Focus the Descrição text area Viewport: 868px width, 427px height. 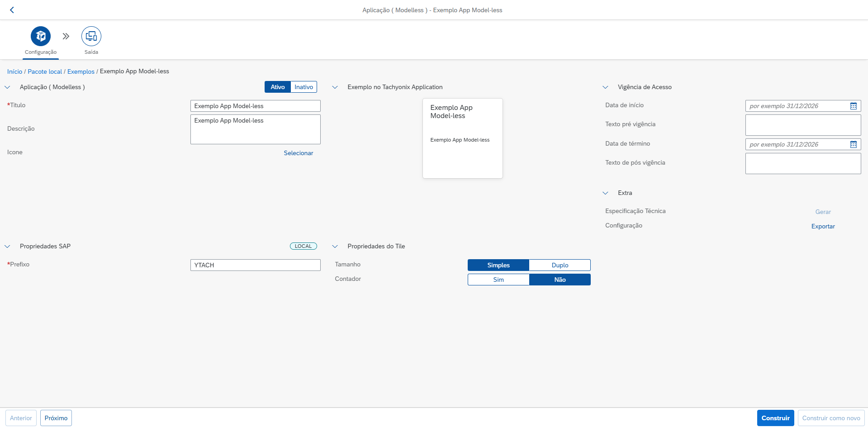click(x=256, y=129)
